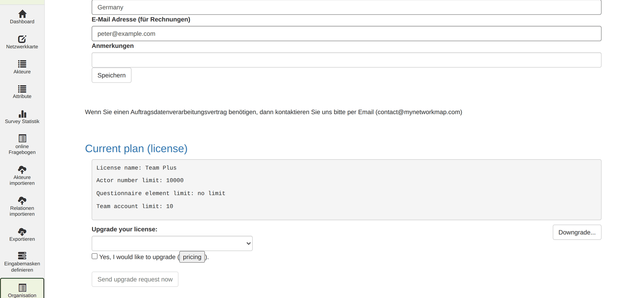This screenshot has height=298, width=644.
Task: Click the 'License name: Team Plus' line
Action: click(x=136, y=168)
